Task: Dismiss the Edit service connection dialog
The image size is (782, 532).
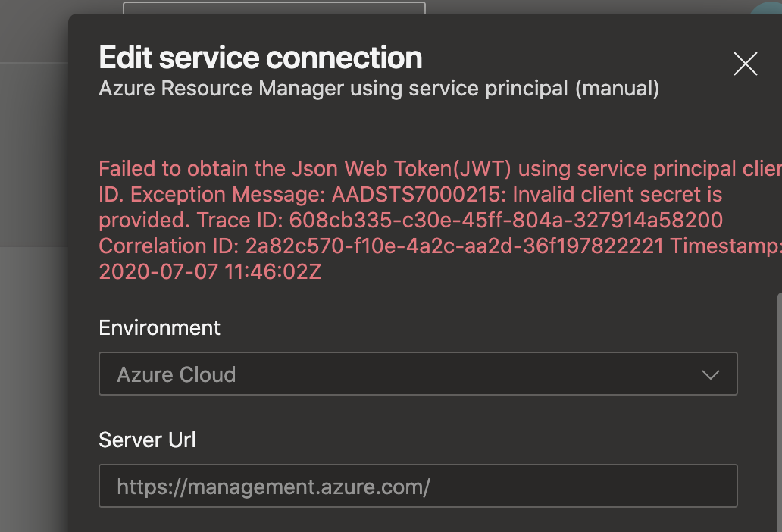Action: pos(745,64)
